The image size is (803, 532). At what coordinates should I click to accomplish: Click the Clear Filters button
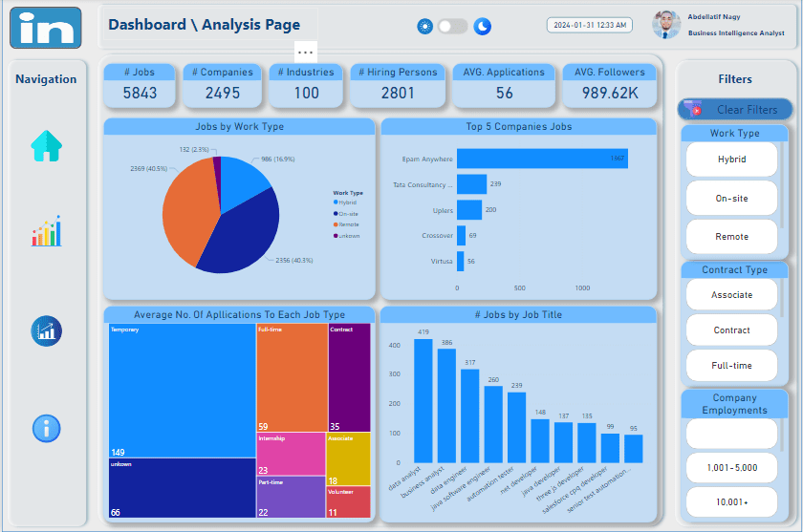click(x=735, y=110)
